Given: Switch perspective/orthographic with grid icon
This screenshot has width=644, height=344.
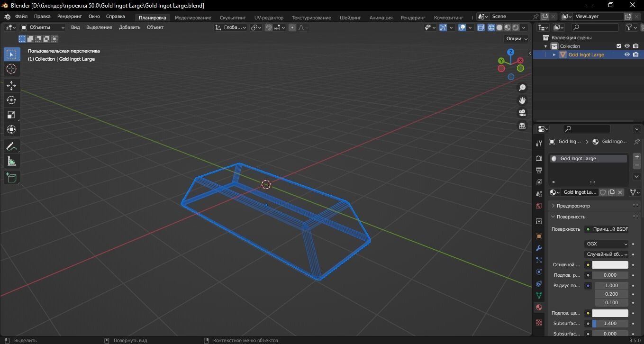Looking at the screenshot, I should [522, 126].
